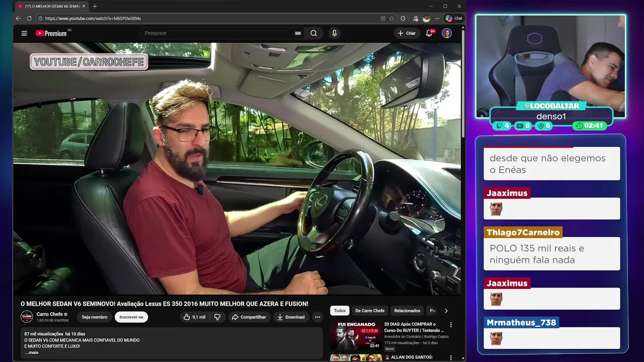644x362 pixels.
Task: Open options for the ALLAN DOS SANTOS video
Action: pyautogui.click(x=451, y=358)
